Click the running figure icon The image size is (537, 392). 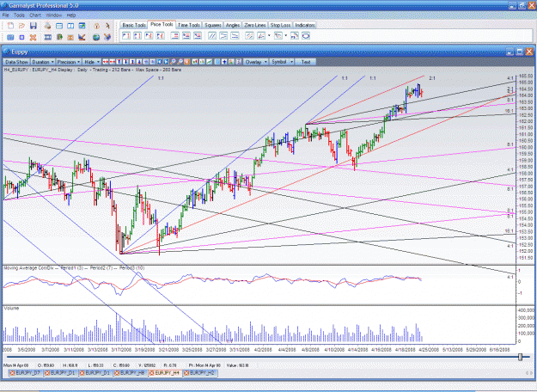[107, 26]
